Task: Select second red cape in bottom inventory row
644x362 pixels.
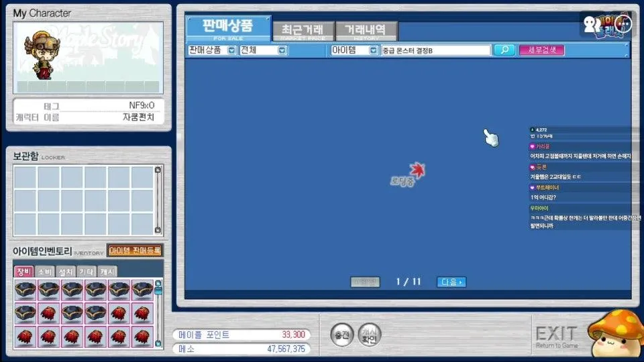Action: (x=49, y=337)
